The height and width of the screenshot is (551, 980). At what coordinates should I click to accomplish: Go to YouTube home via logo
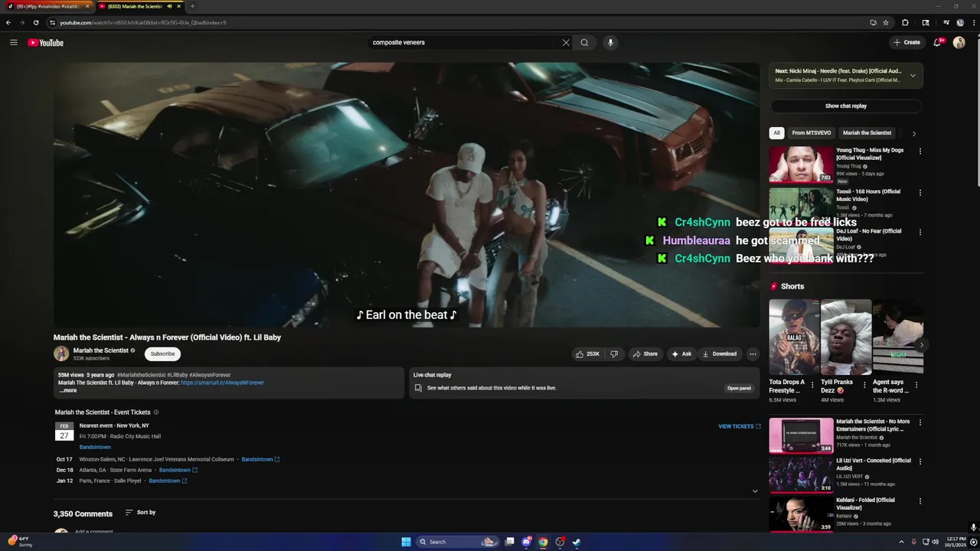coord(46,43)
